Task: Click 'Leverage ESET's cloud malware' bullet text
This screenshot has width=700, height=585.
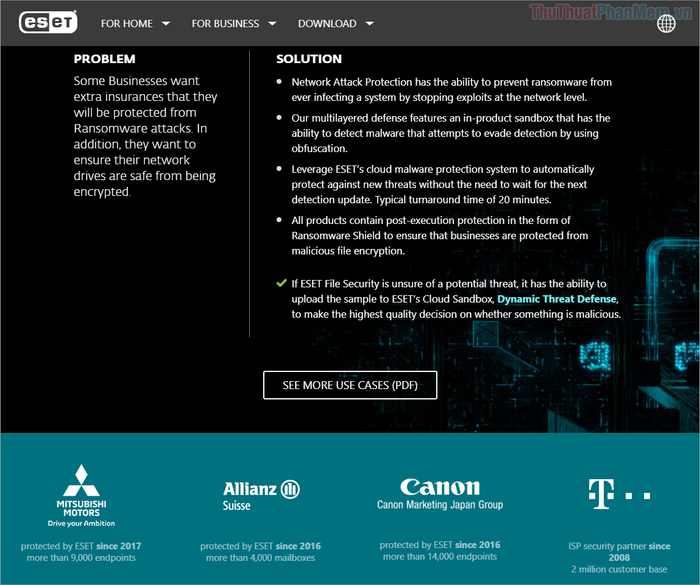Action: click(443, 184)
